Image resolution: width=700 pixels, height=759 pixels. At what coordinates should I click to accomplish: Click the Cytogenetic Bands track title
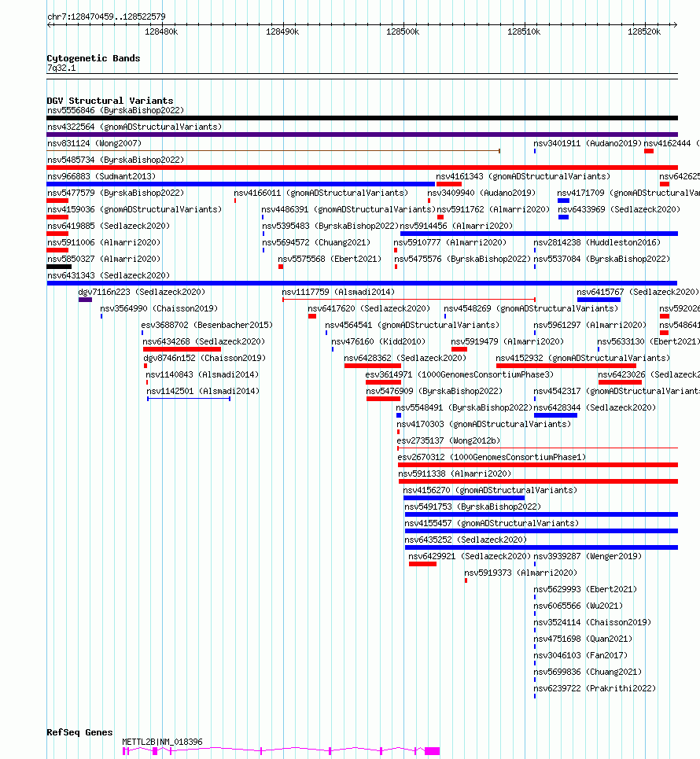click(94, 58)
